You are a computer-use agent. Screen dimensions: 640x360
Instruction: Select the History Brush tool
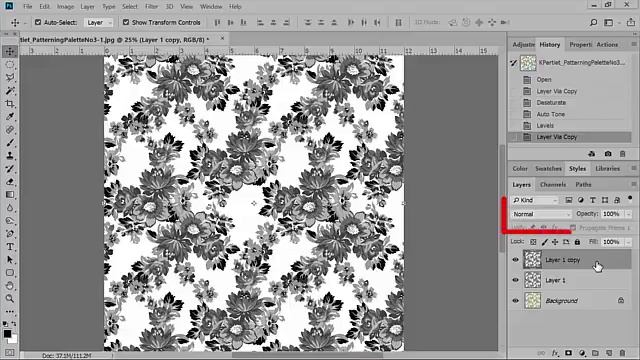pyautogui.click(x=10, y=169)
